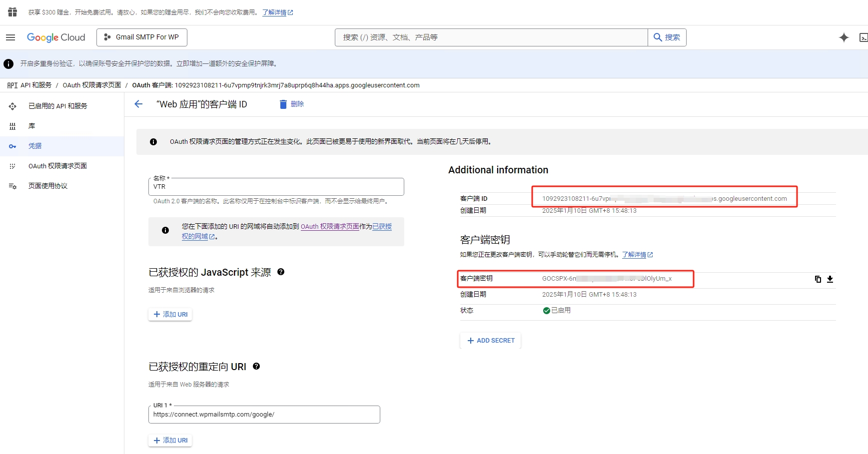Click help icon next to JavaScript 来源 heading
Screen dimensions: 868x454
click(x=281, y=272)
